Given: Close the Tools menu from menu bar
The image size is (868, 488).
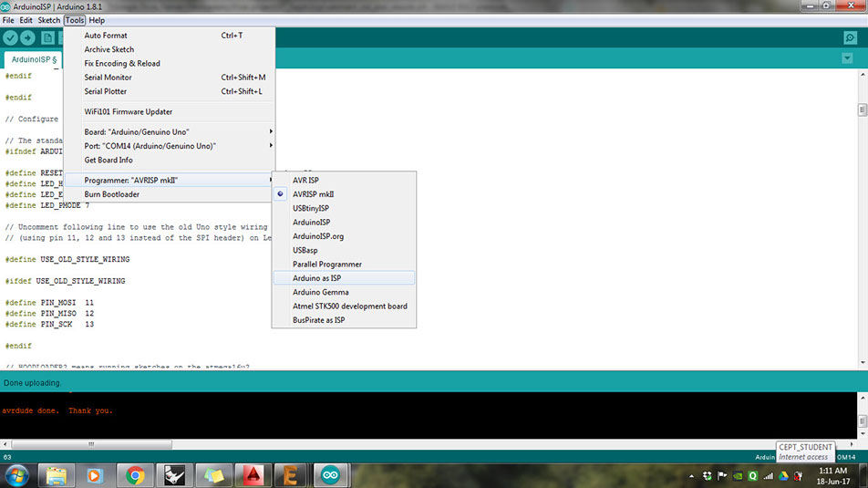Looking at the screenshot, I should click(x=74, y=20).
